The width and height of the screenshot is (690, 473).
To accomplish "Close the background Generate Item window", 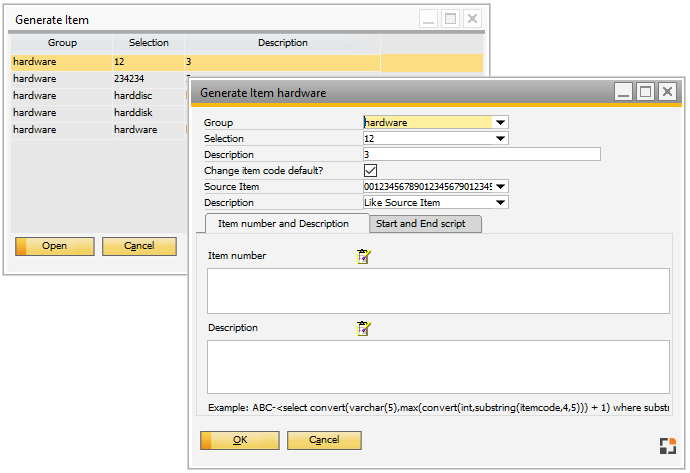I will coord(472,19).
